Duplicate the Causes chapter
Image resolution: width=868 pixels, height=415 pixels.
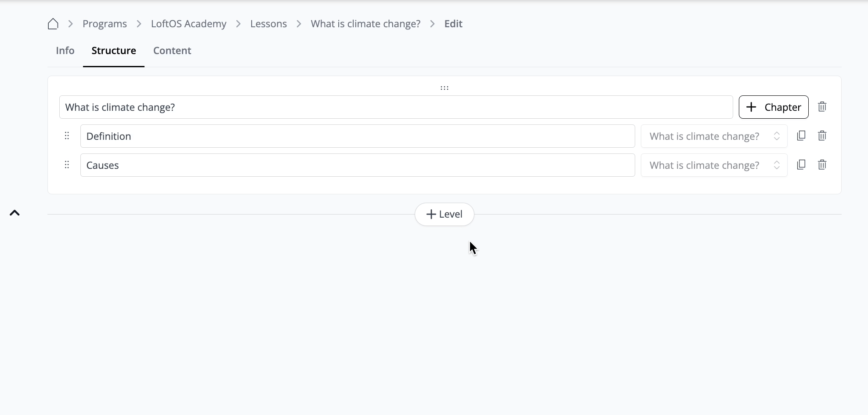tap(801, 165)
